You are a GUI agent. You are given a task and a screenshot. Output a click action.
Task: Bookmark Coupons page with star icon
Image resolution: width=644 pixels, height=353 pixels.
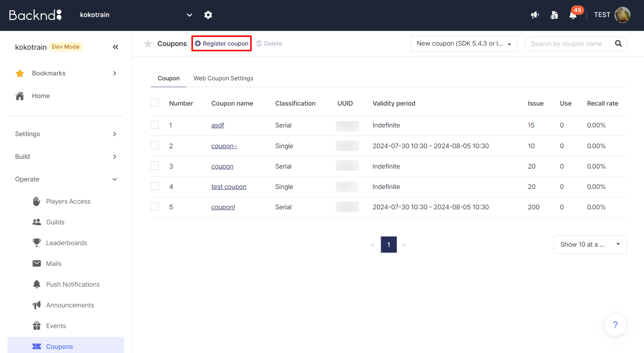[x=148, y=44]
